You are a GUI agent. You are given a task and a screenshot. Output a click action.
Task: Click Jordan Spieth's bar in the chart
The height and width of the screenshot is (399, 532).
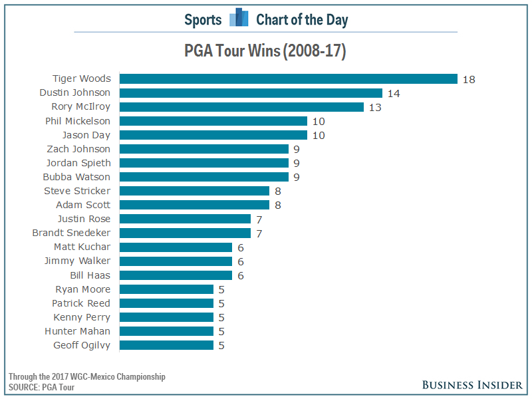[x=203, y=163]
